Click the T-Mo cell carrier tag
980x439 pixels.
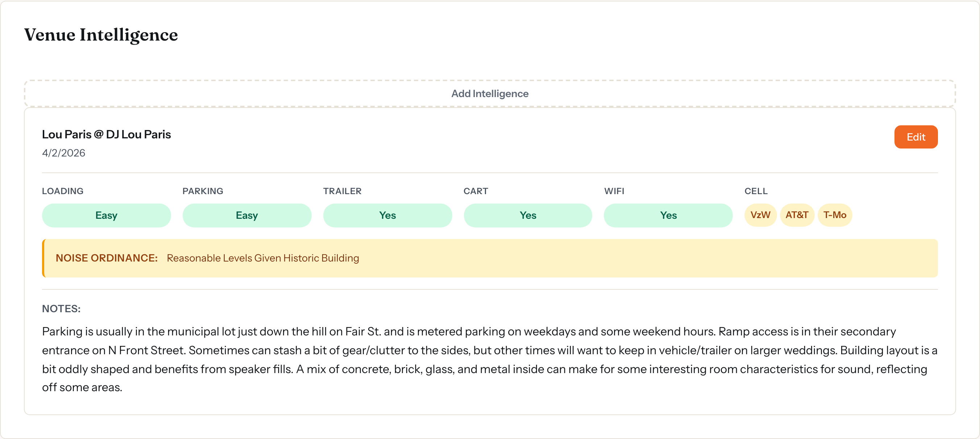835,215
